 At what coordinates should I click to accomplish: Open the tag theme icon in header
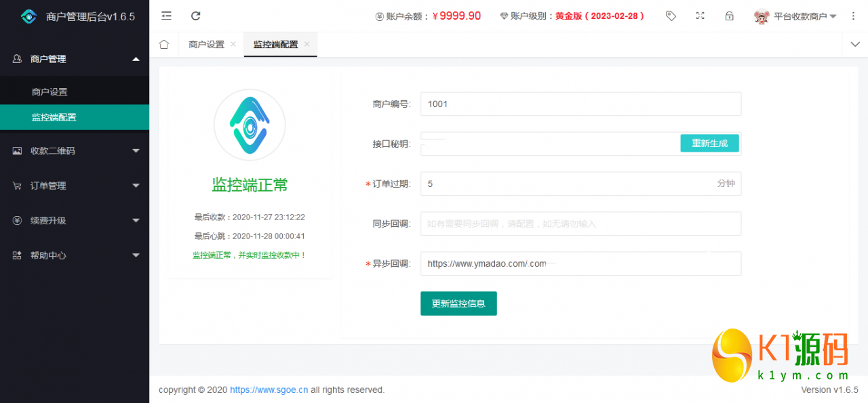[x=671, y=16]
